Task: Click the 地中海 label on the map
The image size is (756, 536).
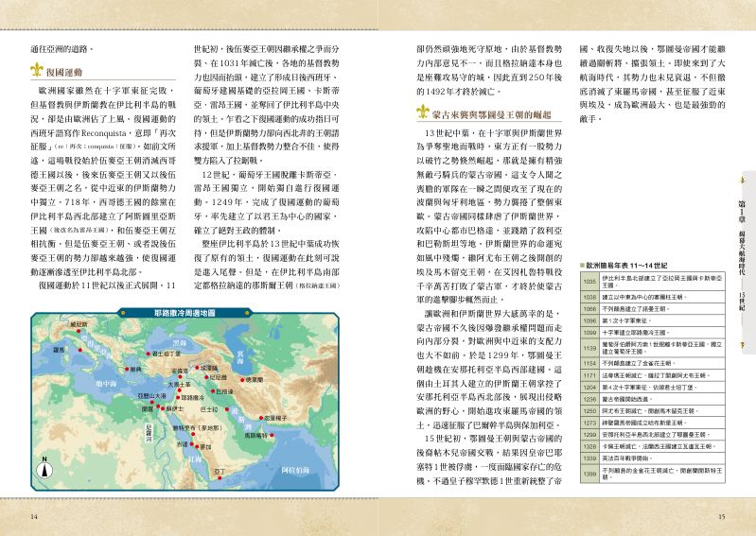Action: [x=106, y=384]
